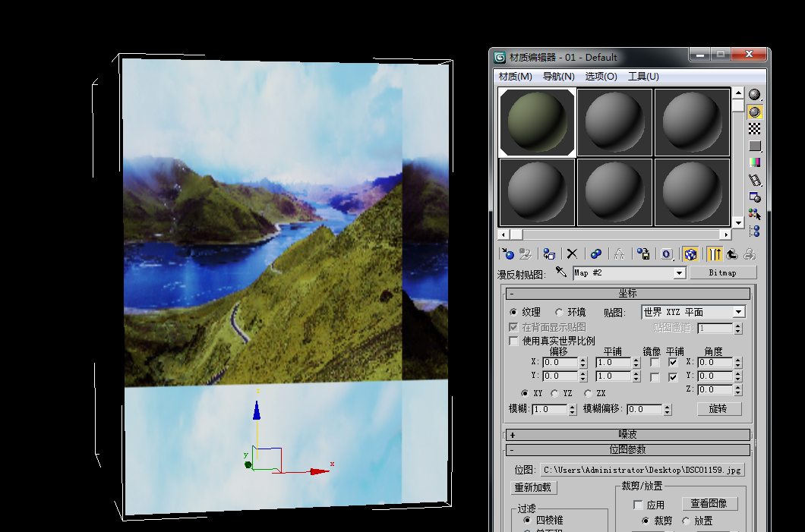Click Go to Parent arrow icon
Viewport: 805px width, 532px height.
tap(732, 254)
